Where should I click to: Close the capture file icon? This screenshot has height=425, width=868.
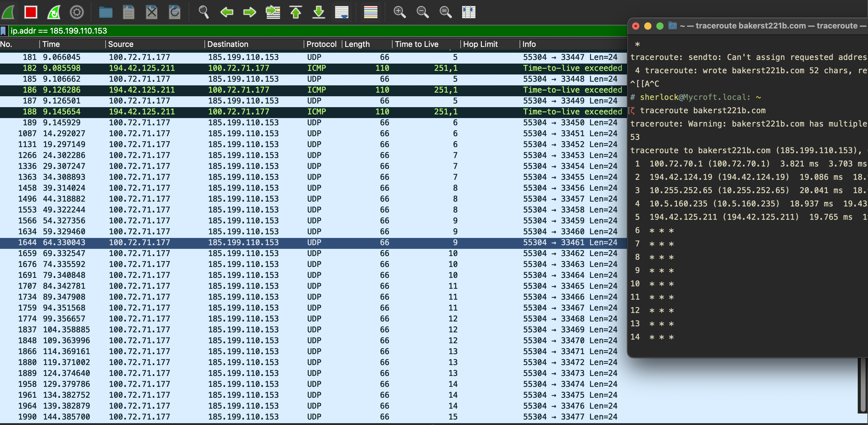(x=152, y=12)
